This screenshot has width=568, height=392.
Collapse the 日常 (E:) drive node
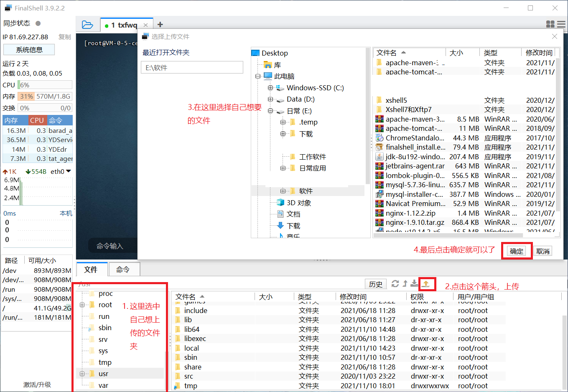coord(270,111)
